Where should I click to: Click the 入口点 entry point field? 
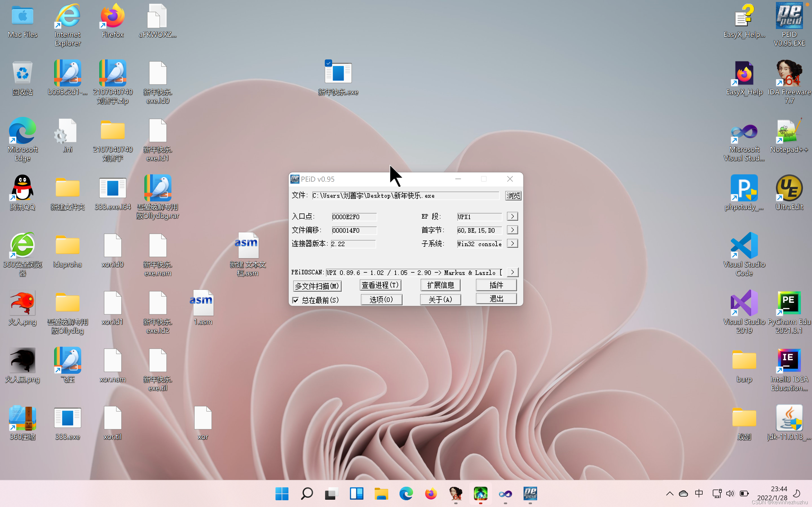click(354, 217)
